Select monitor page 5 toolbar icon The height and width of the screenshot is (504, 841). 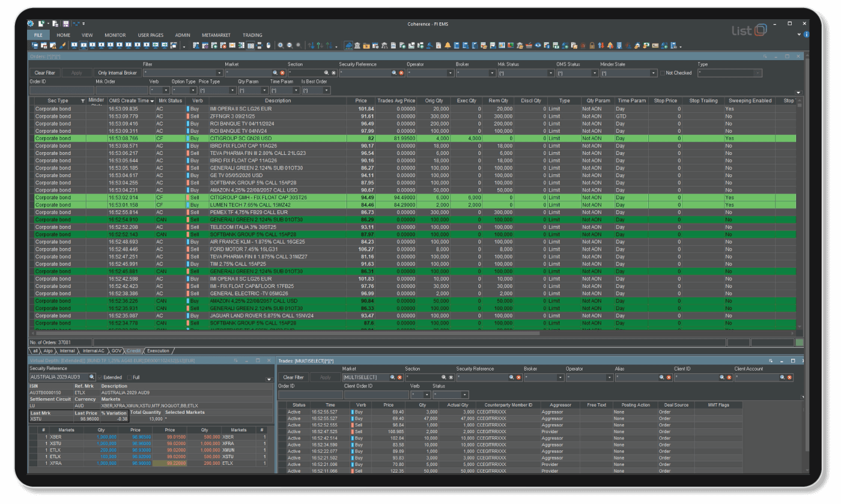point(110,46)
